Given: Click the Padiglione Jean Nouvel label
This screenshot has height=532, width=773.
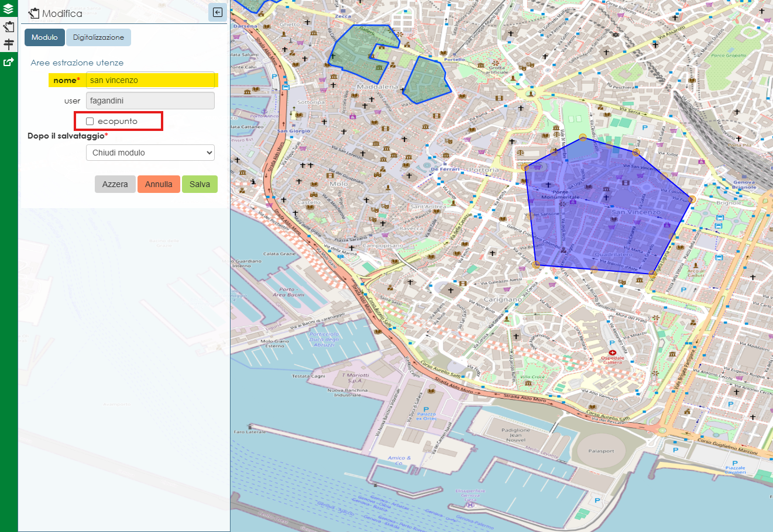Looking at the screenshot, I should coord(516,435).
